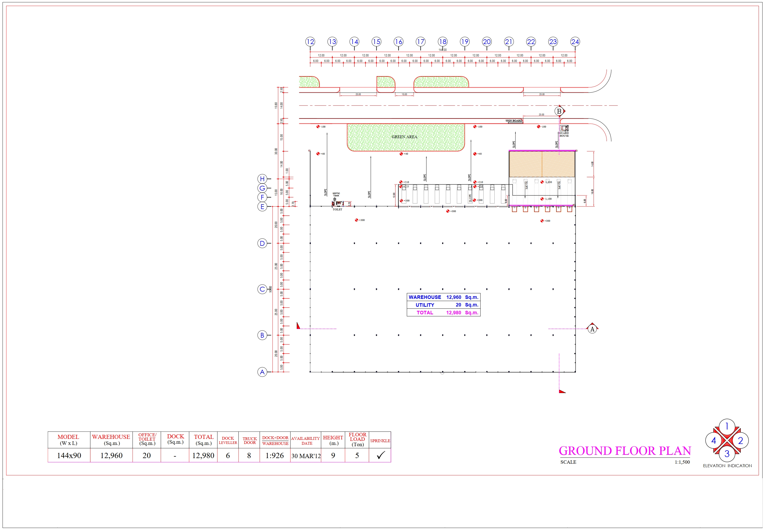The image size is (766, 532).
Task: Click the Sprinkle checkmark in table
Action: pyautogui.click(x=380, y=455)
